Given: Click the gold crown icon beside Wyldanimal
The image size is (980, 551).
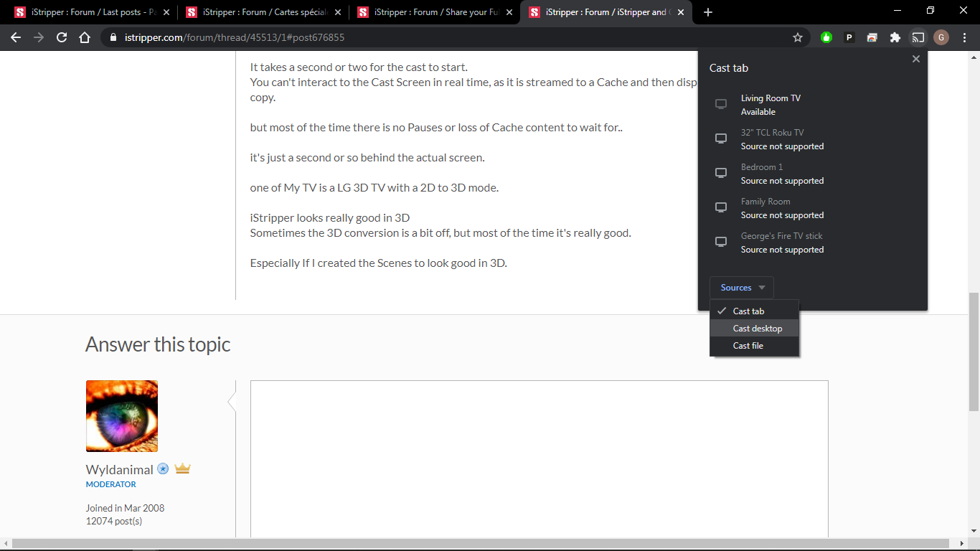Looking at the screenshot, I should tap(182, 468).
